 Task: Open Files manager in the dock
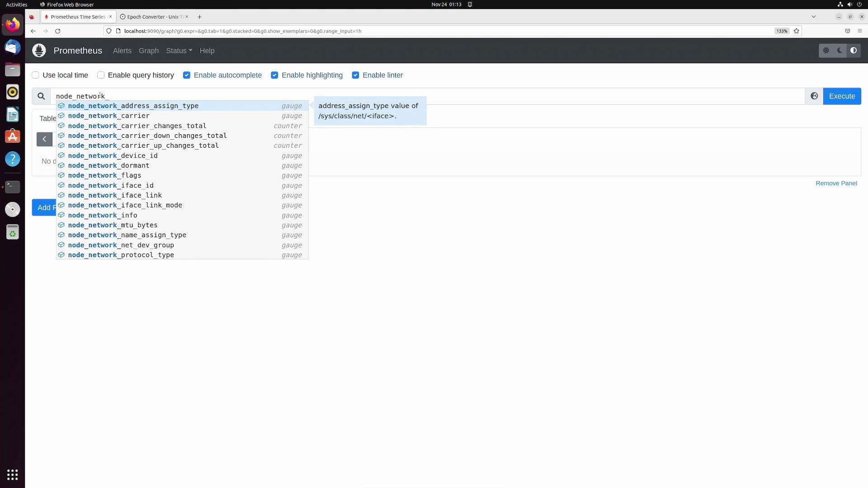(x=13, y=70)
